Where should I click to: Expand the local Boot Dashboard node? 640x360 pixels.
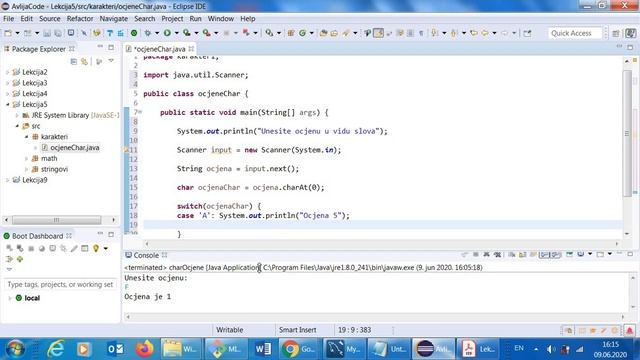[9, 298]
